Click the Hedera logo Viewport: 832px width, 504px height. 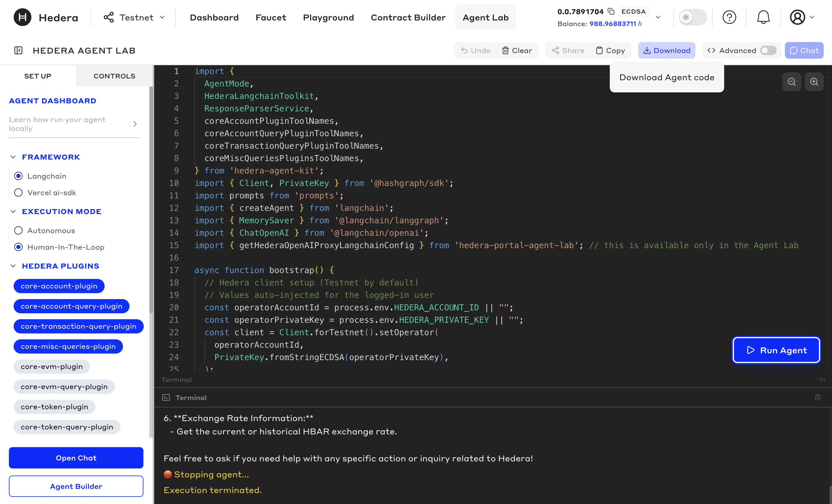[22, 17]
